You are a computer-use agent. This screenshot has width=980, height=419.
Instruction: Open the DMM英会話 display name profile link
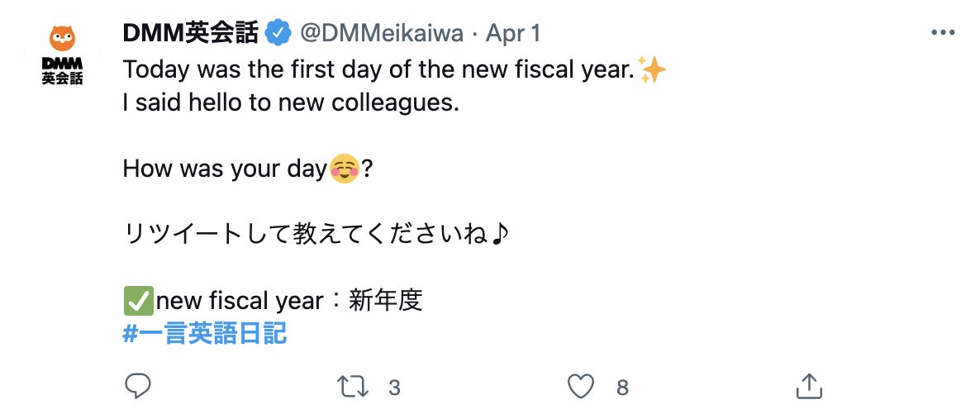pos(191,33)
